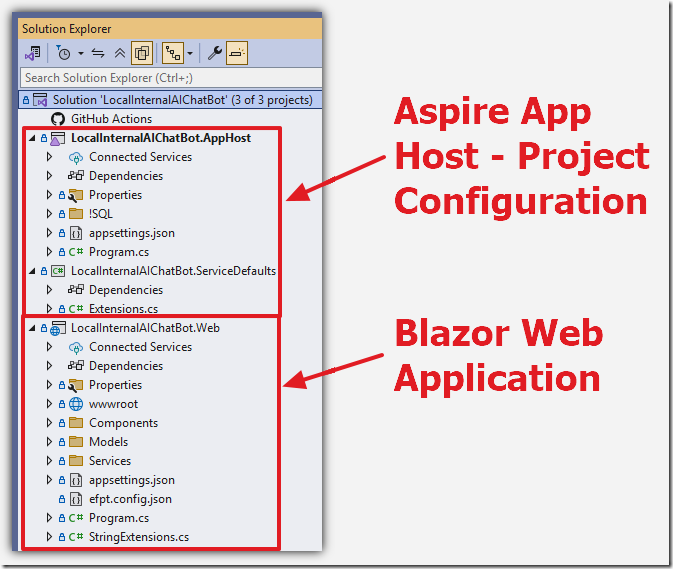Image resolution: width=673 pixels, height=569 pixels.
Task: Select Properties under Web project
Action: tap(115, 385)
